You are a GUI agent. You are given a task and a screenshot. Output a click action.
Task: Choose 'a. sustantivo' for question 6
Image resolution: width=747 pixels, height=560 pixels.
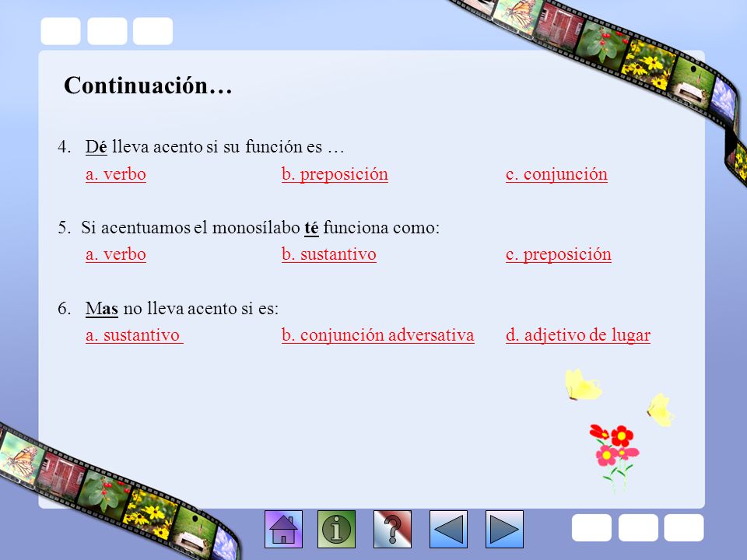[135, 335]
